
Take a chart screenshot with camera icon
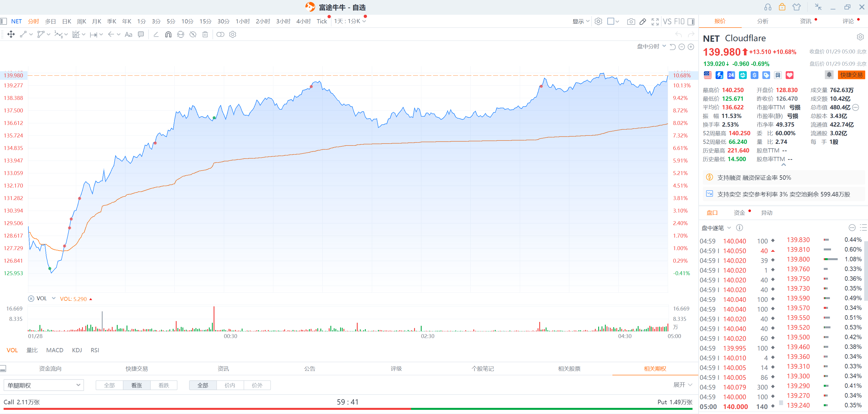(x=631, y=22)
